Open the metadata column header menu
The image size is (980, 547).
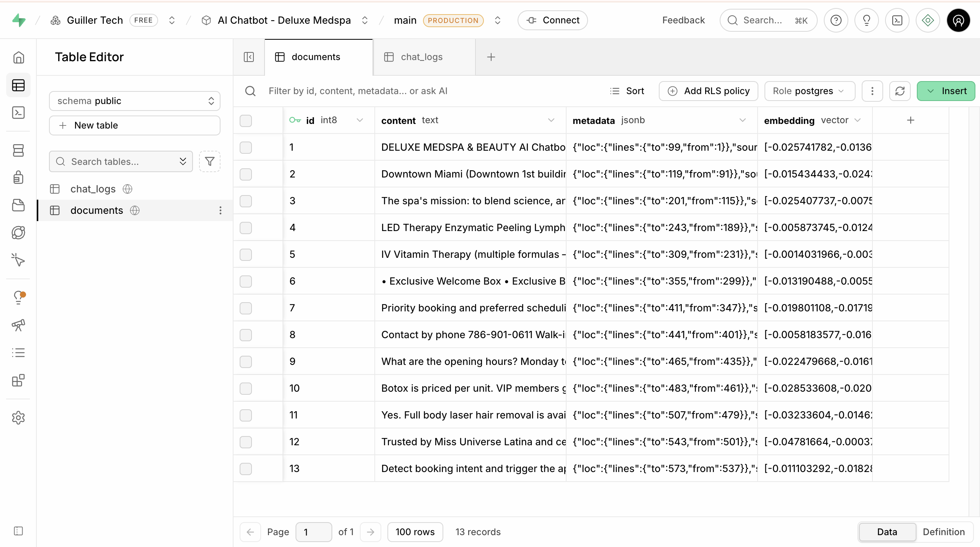743,120
